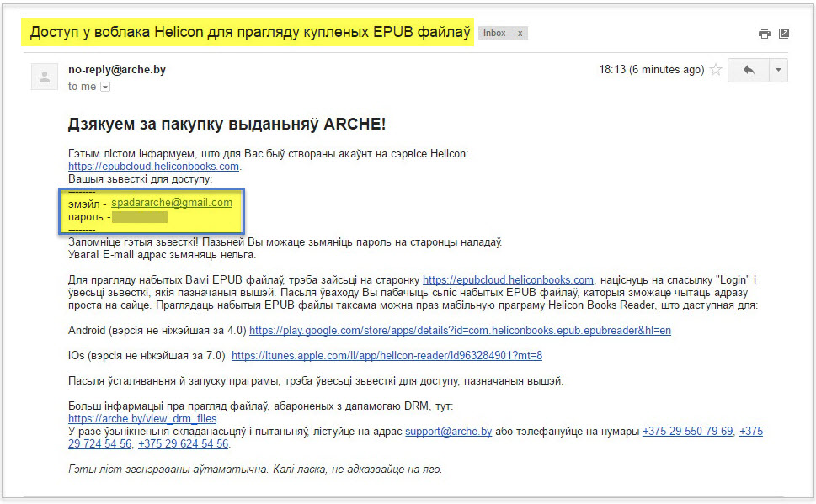Star this email from no-reply@arche.by

pos(716,70)
